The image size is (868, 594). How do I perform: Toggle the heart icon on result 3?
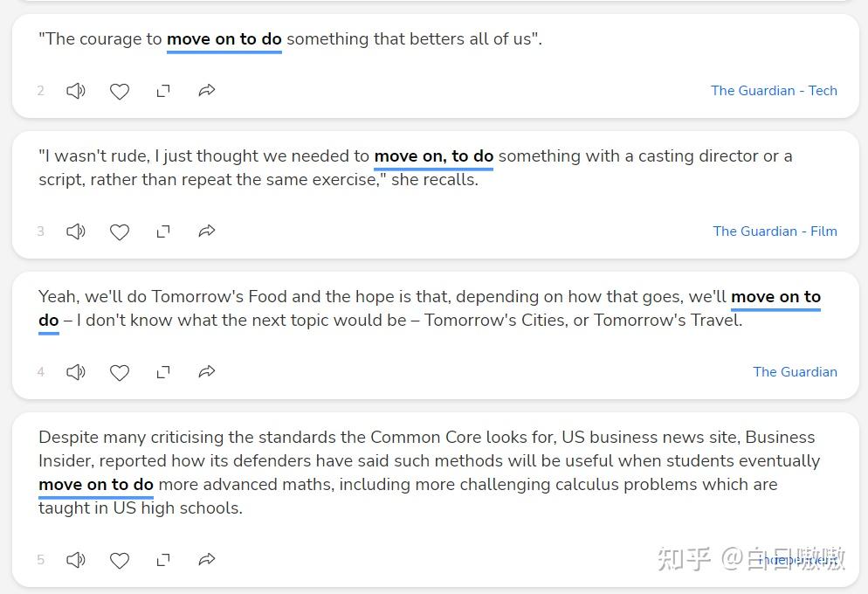coord(120,231)
